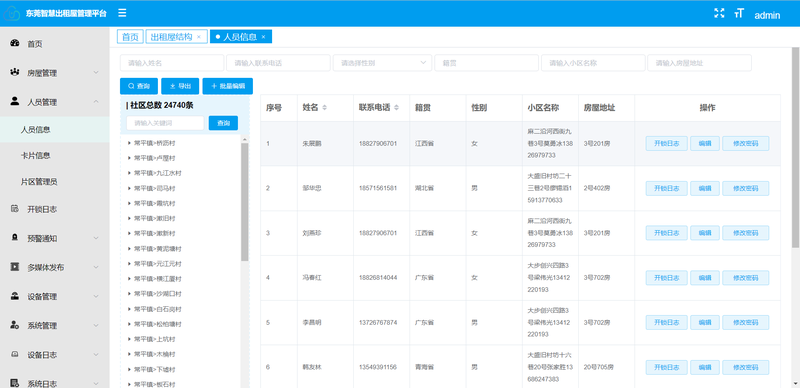
Task: Collapse sidebar with hamburger menu icon
Action: tap(122, 13)
